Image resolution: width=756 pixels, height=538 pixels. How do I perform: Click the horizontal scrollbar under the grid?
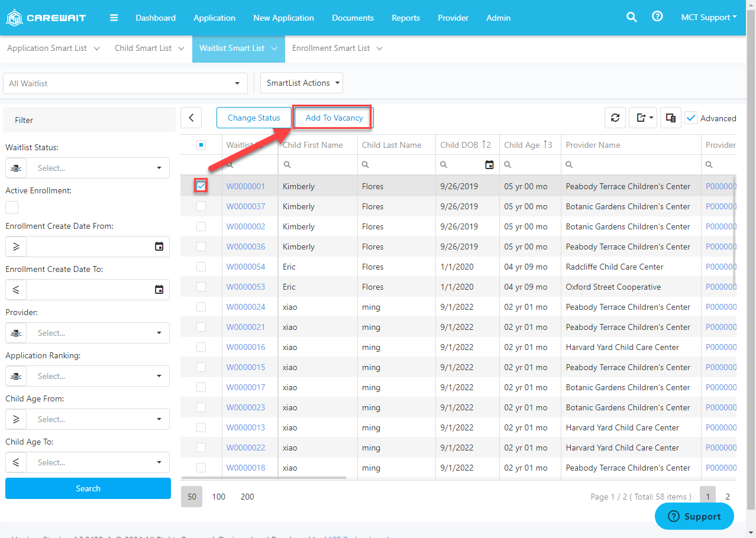tap(263, 477)
